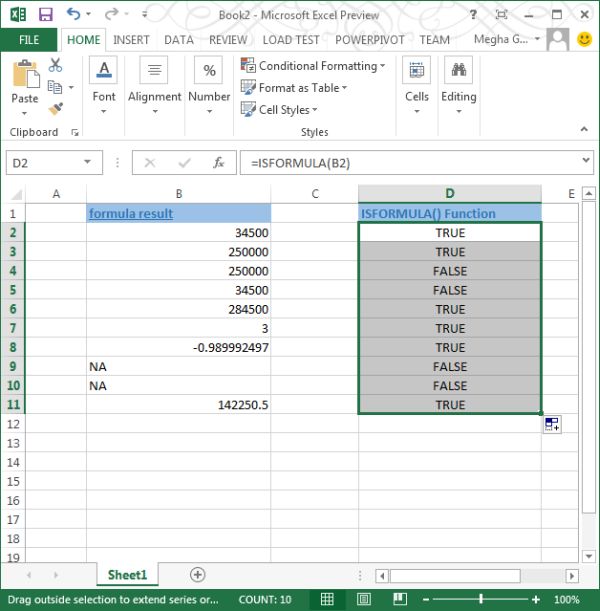Click the Font group icon

[x=104, y=70]
